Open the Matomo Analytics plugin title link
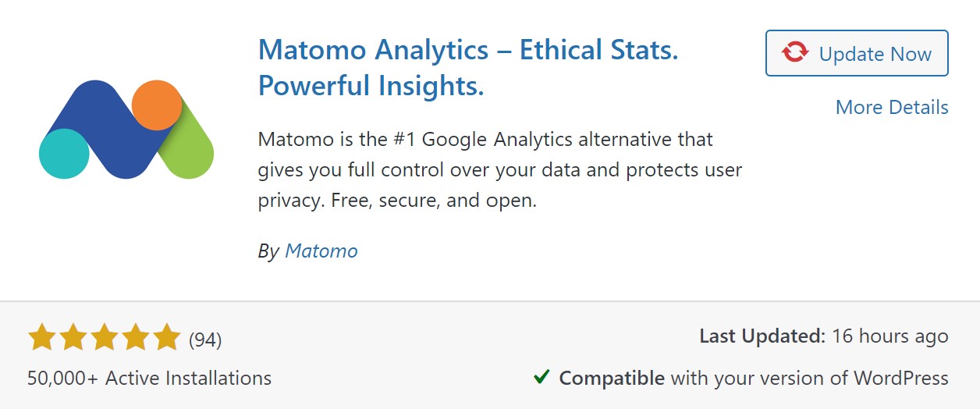Image resolution: width=980 pixels, height=409 pixels. coord(468,69)
